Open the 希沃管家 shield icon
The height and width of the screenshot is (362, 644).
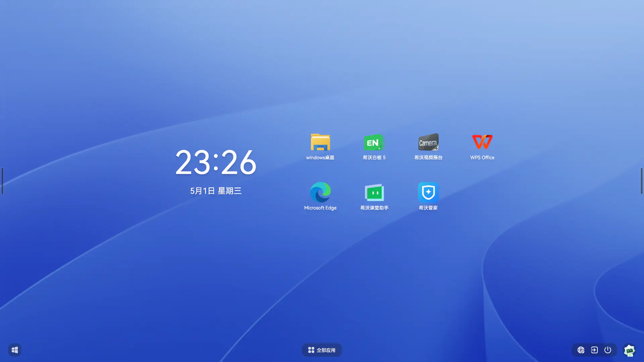click(428, 192)
